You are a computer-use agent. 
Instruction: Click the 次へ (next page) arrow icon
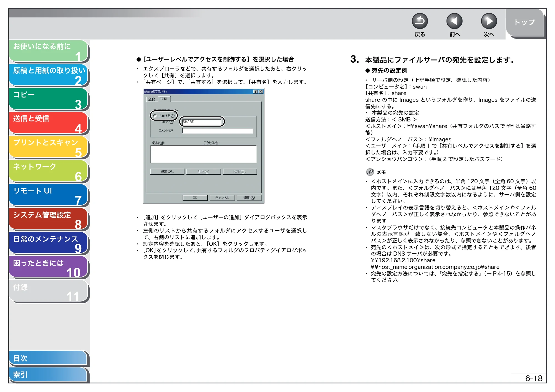[x=489, y=21]
